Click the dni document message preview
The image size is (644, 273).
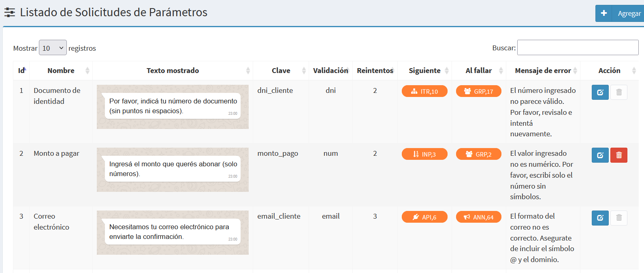(x=173, y=107)
